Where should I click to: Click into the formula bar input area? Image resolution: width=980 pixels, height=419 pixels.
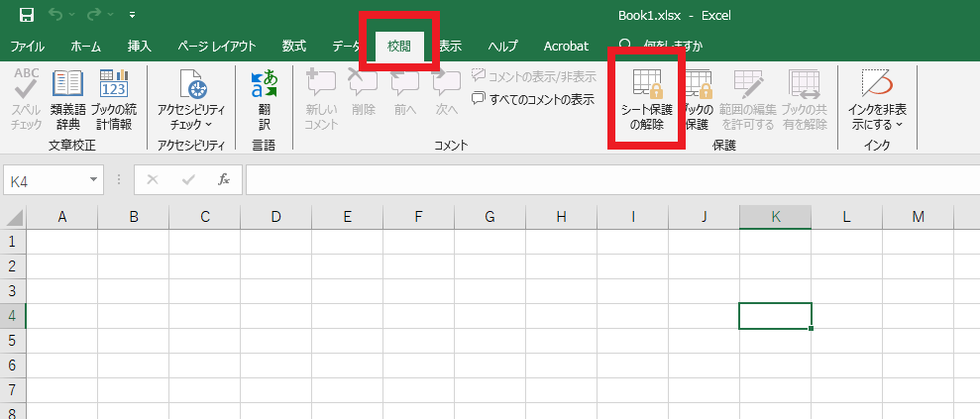tap(612, 180)
